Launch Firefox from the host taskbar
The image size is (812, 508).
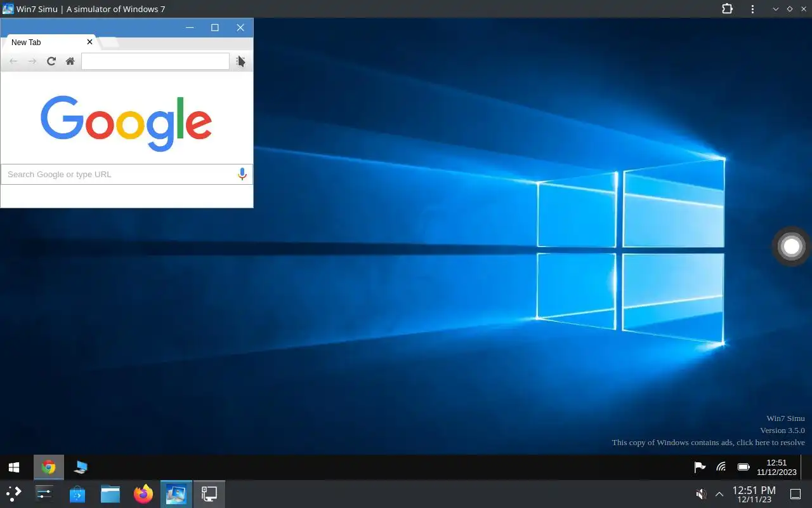click(x=143, y=493)
